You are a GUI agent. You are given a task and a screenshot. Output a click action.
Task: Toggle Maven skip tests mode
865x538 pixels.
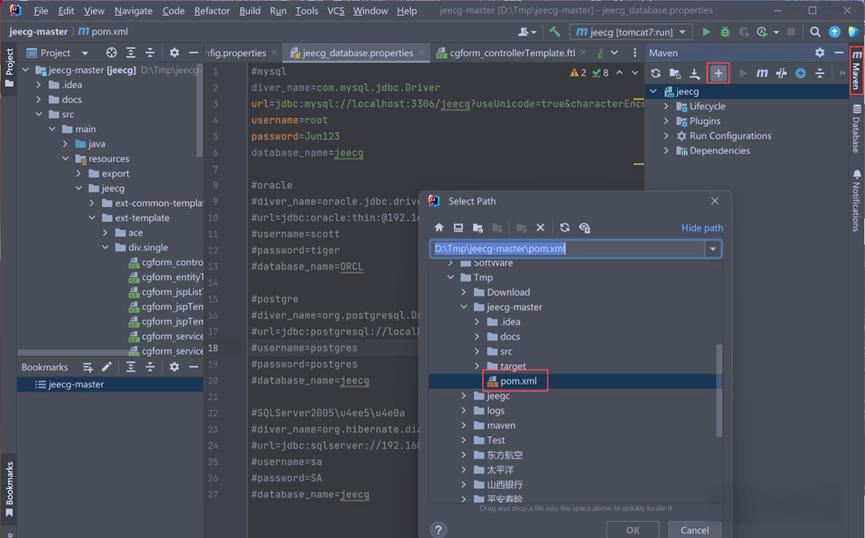(x=800, y=73)
